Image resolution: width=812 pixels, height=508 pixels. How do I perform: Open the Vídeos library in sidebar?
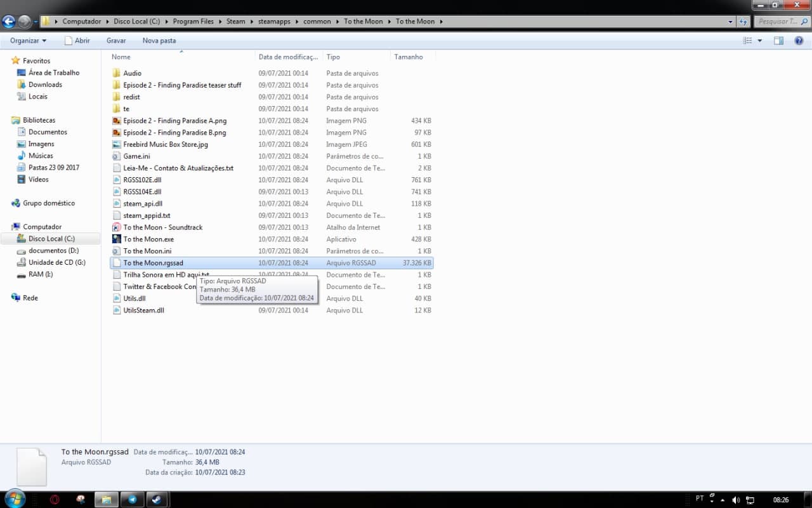(38, 180)
